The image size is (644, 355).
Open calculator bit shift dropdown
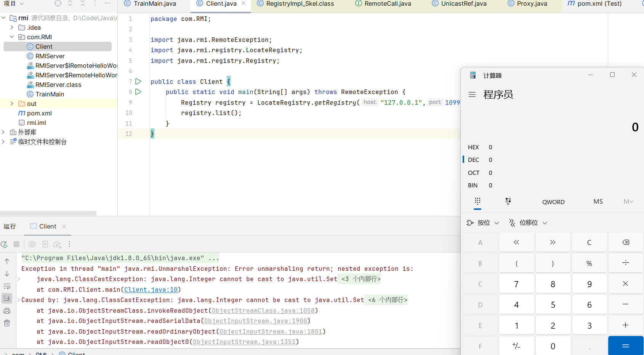point(528,223)
